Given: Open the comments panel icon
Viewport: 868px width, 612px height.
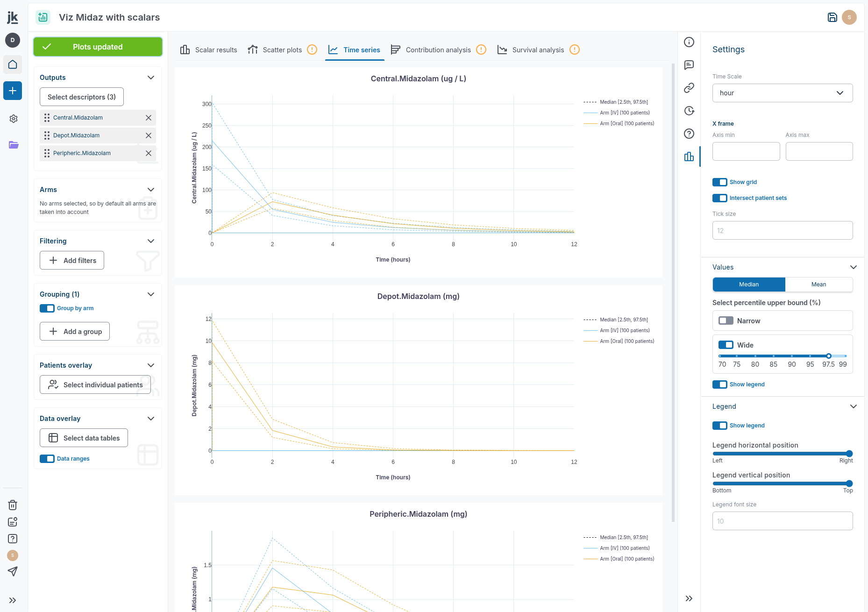Looking at the screenshot, I should coord(689,65).
